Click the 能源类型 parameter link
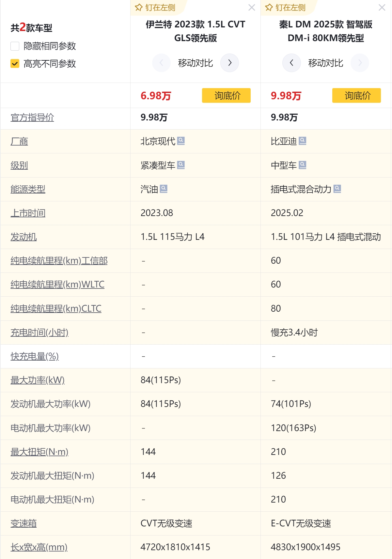Screen dimensions: 392x559 (28, 189)
